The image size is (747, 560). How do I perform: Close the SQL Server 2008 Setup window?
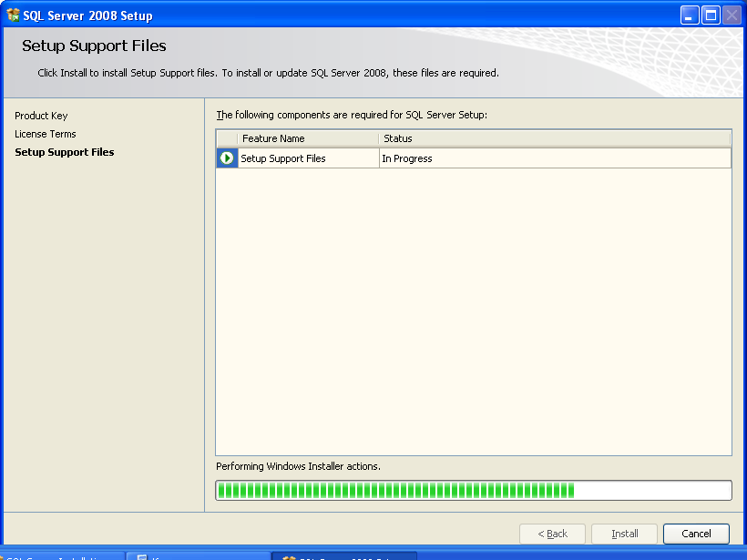(732, 15)
